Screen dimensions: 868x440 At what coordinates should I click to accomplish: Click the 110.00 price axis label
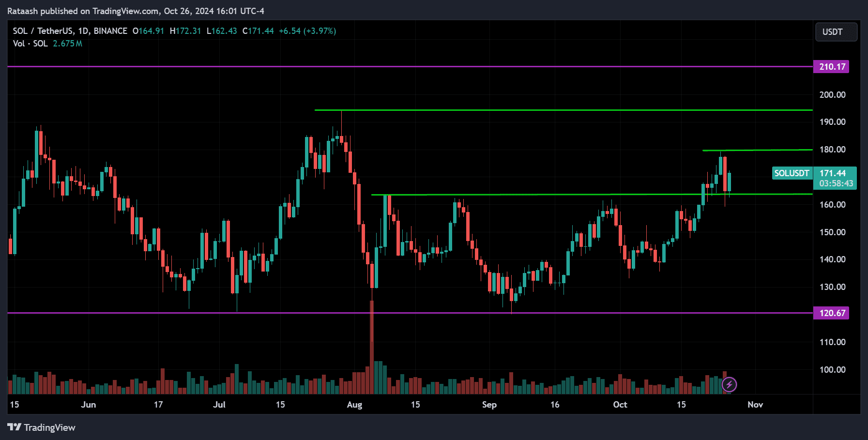[x=833, y=342]
